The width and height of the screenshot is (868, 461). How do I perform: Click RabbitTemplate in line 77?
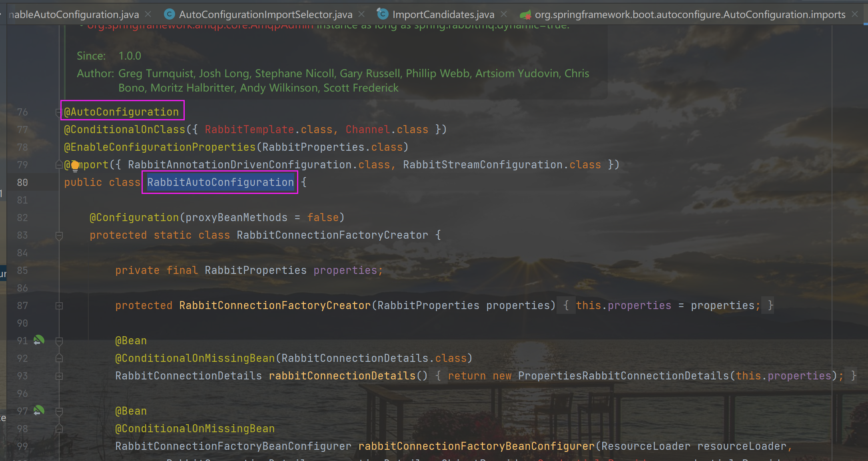(249, 130)
